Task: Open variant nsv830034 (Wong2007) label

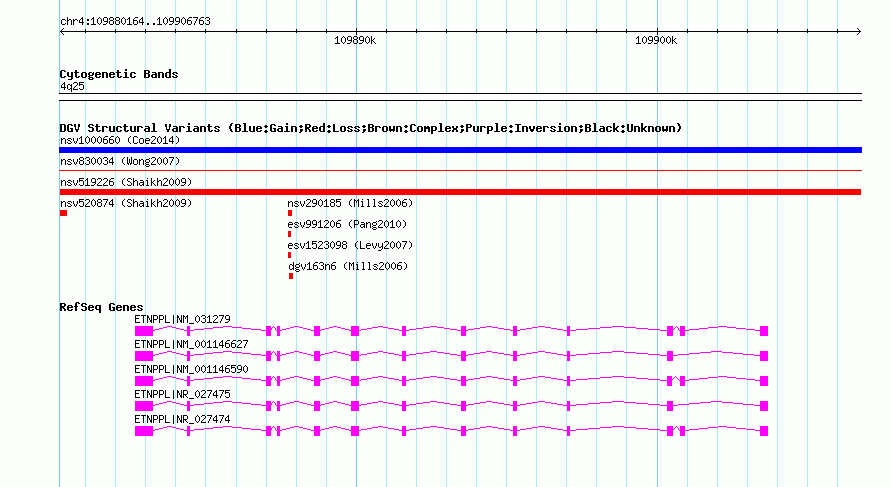Action: 120,161
